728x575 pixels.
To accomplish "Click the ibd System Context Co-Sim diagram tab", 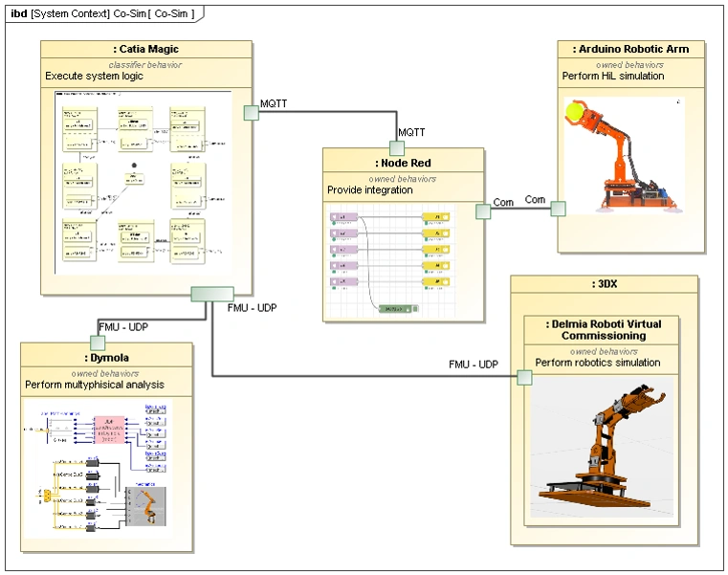I will [x=103, y=13].
